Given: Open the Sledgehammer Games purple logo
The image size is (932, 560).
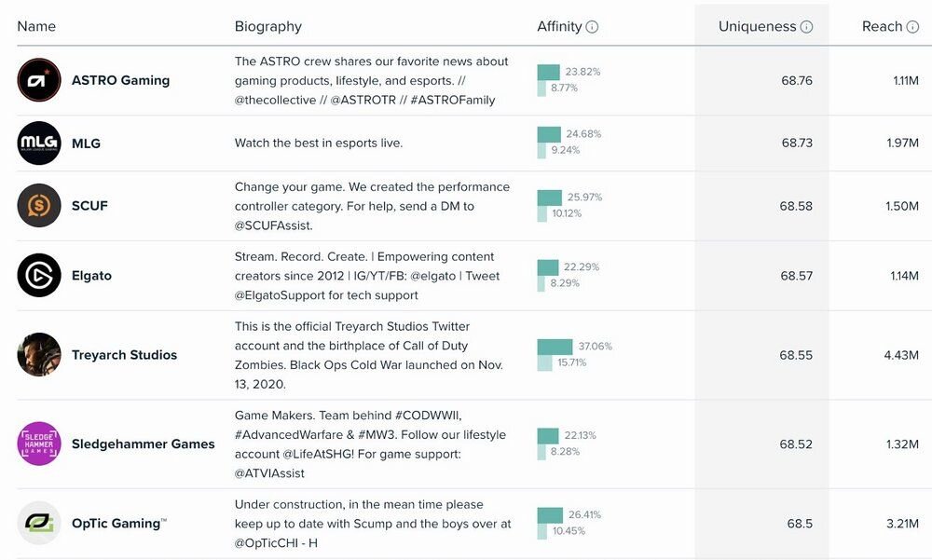Looking at the screenshot, I should coord(39,444).
